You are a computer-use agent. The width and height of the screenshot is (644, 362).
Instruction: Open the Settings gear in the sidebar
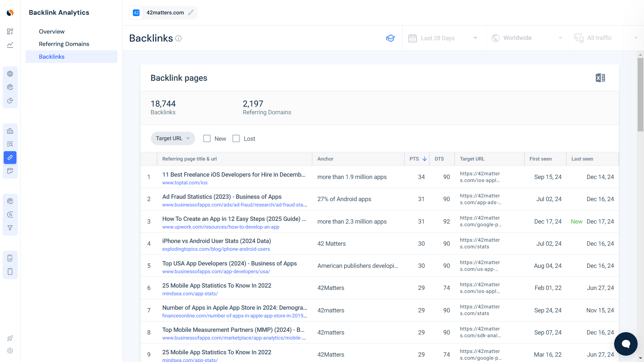(10, 351)
